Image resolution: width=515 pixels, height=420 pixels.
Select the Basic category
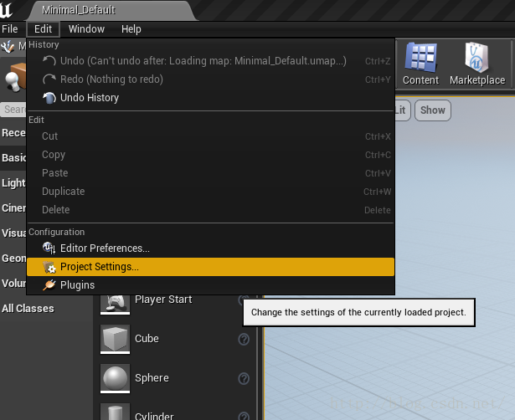pyautogui.click(x=13, y=158)
